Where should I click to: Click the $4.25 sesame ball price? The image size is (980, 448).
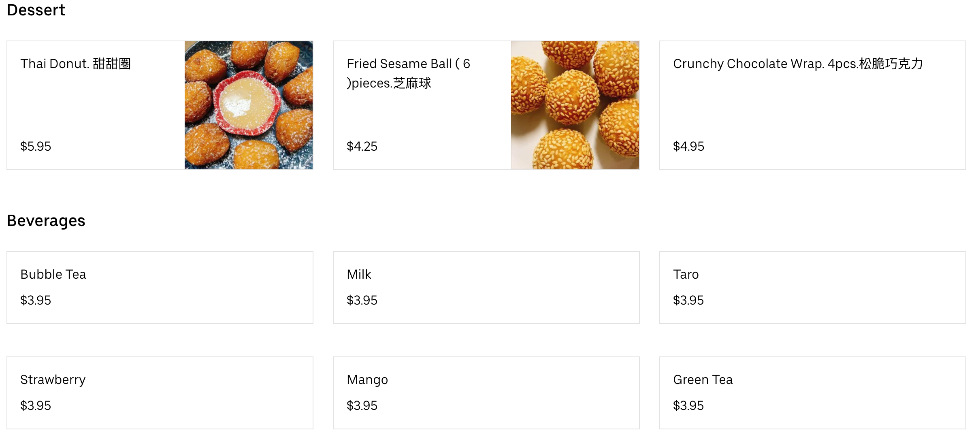tap(362, 146)
